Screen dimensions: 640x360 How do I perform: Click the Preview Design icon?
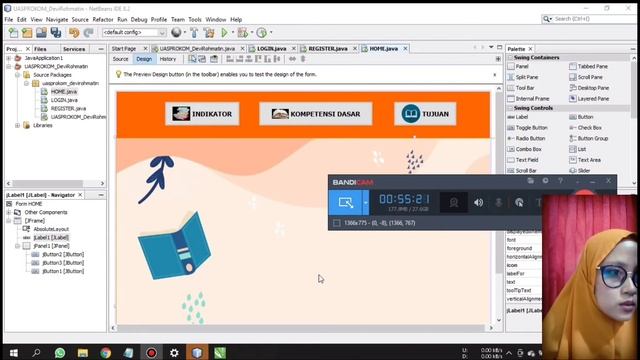pyautogui.click(x=213, y=59)
